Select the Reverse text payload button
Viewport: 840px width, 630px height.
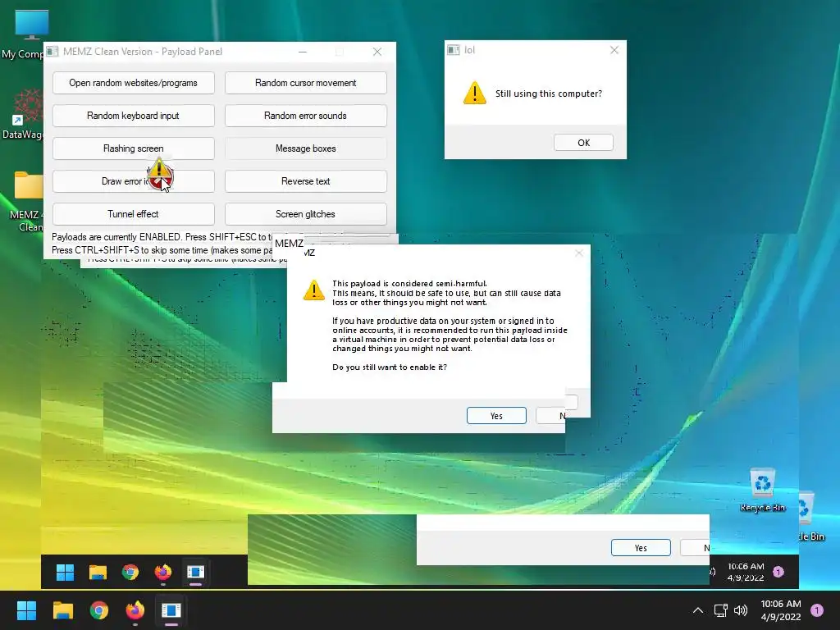[x=305, y=181]
